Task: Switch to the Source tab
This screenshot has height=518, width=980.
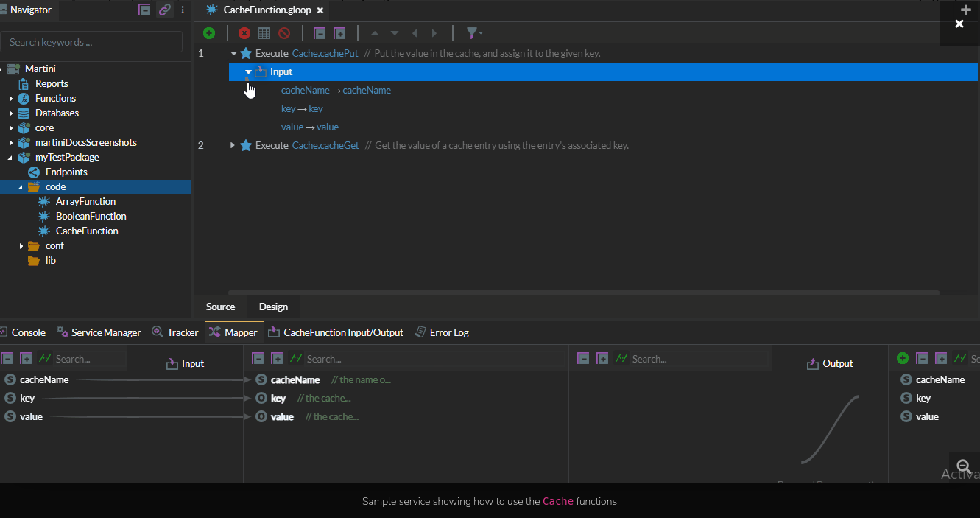Action: 220,307
